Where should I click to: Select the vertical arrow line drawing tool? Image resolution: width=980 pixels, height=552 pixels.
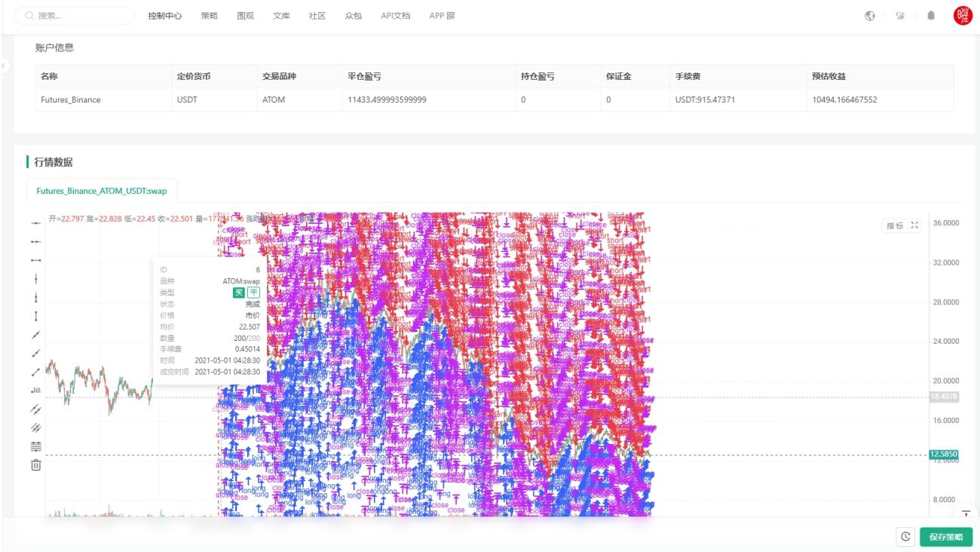point(35,316)
